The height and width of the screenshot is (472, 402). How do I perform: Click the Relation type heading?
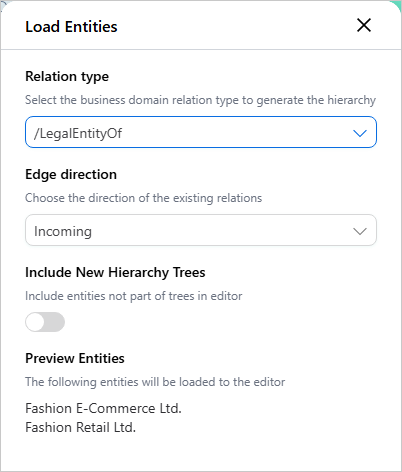pyautogui.click(x=67, y=77)
